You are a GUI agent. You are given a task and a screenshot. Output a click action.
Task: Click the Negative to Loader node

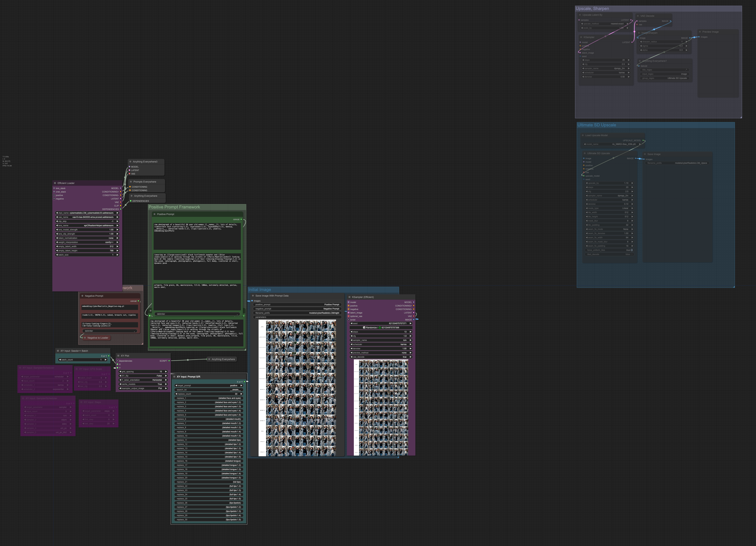click(x=98, y=338)
